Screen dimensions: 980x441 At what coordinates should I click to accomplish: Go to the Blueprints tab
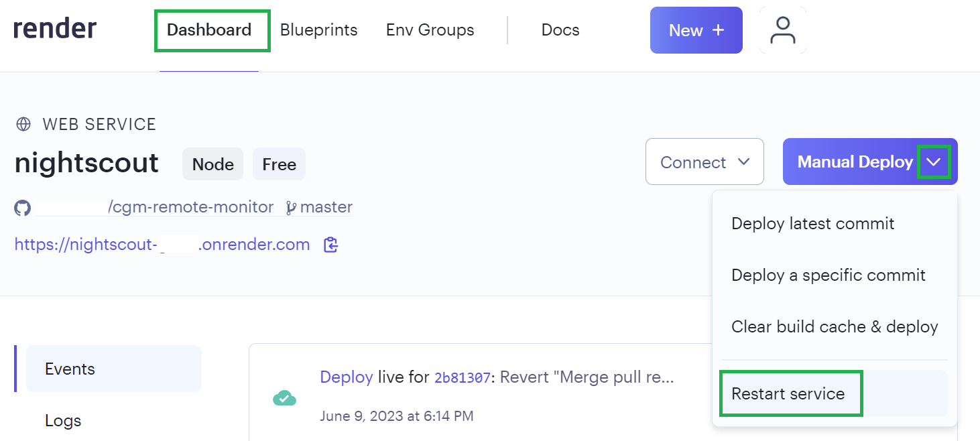click(318, 30)
